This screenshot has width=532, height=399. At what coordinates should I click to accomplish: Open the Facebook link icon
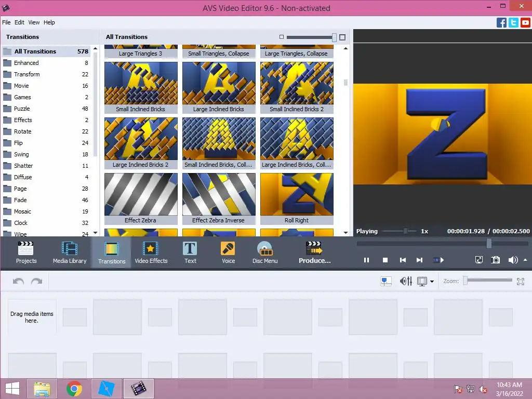pyautogui.click(x=501, y=23)
